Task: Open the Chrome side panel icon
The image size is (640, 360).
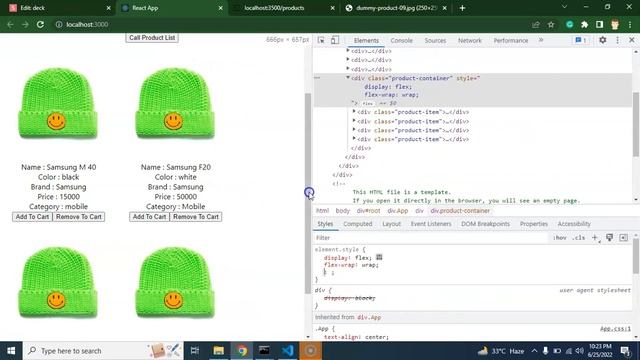Action: point(599,24)
